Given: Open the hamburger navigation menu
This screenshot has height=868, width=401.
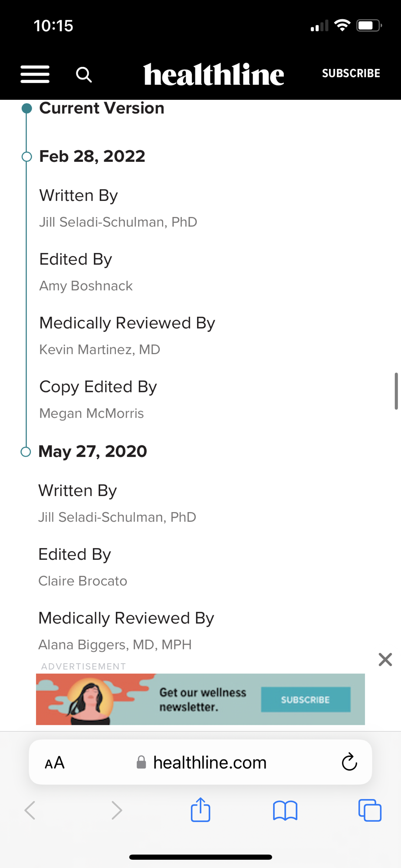Looking at the screenshot, I should 35,74.
